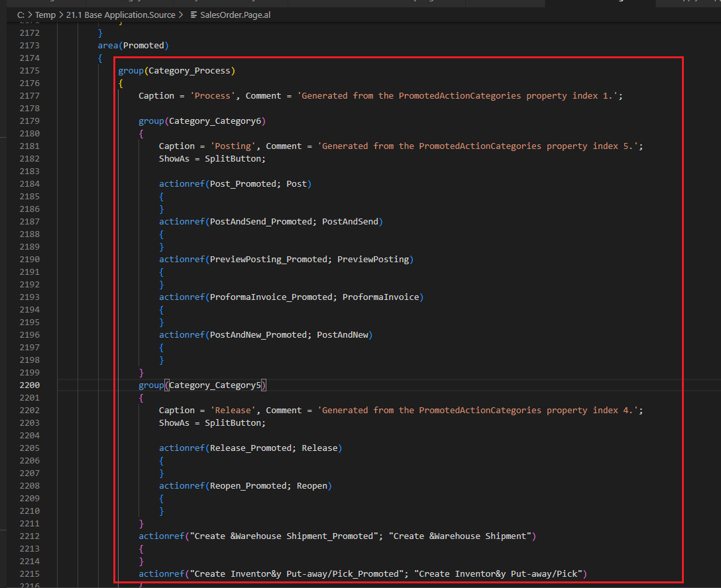The width and height of the screenshot is (721, 588).
Task: Click the PreviewPosting_Promoted identifier
Action: [x=268, y=260]
